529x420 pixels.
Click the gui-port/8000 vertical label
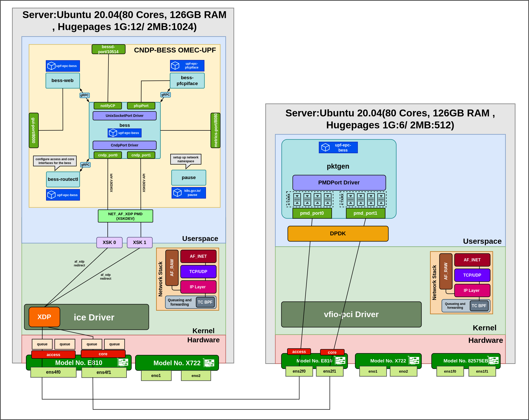coord(34,130)
